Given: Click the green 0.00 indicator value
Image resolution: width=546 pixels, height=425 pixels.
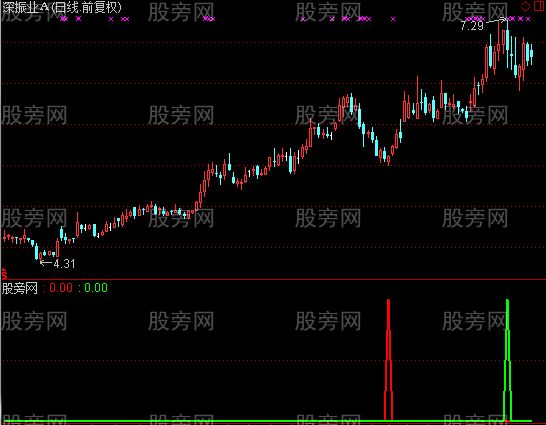Looking at the screenshot, I should [96, 288].
